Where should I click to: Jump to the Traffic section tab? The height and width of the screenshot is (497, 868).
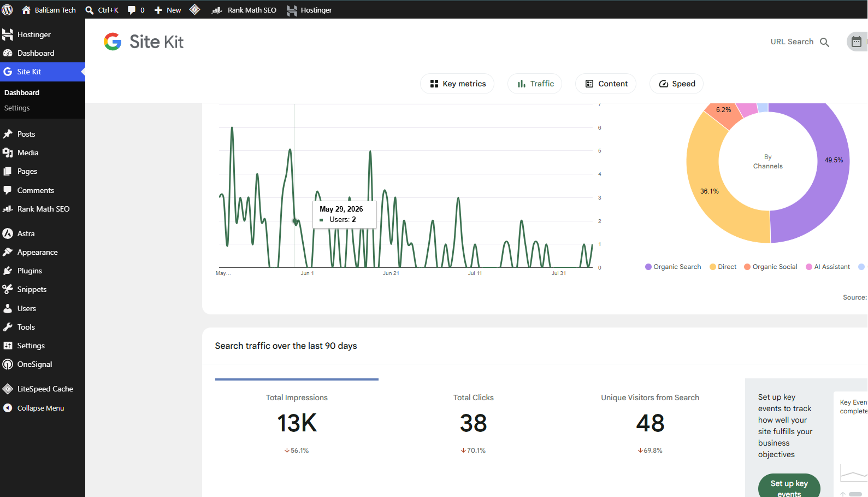pos(535,84)
